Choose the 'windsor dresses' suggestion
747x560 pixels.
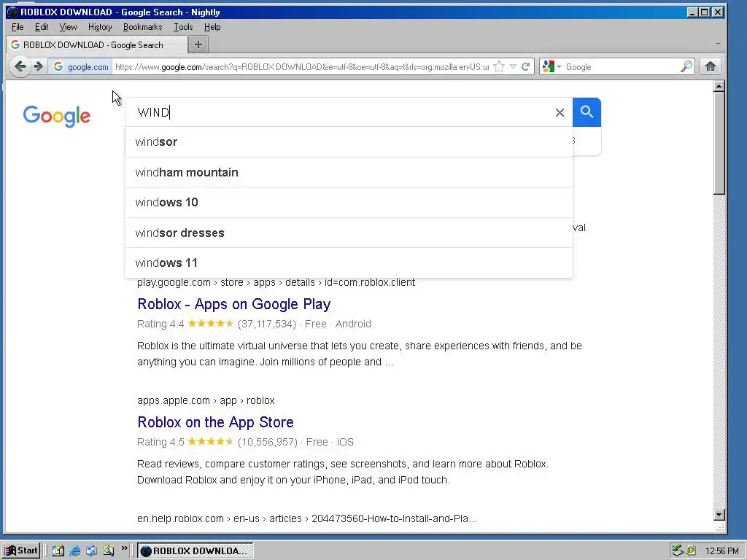[x=349, y=233]
